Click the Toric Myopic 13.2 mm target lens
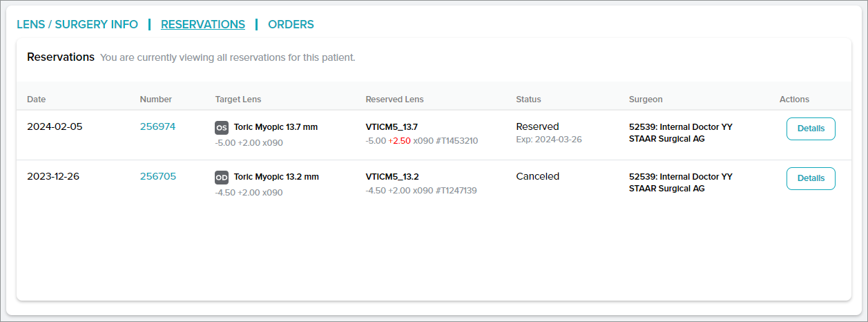The width and height of the screenshot is (868, 322). click(276, 177)
